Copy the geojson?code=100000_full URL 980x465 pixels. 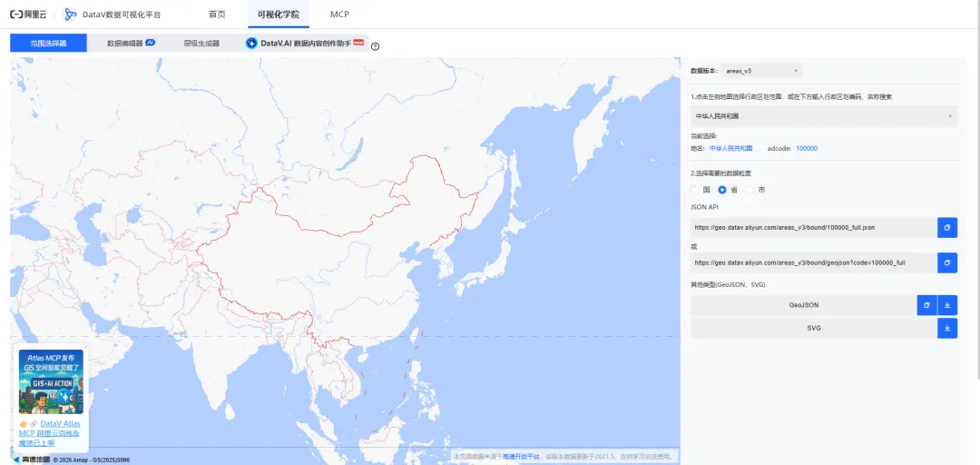coord(947,262)
